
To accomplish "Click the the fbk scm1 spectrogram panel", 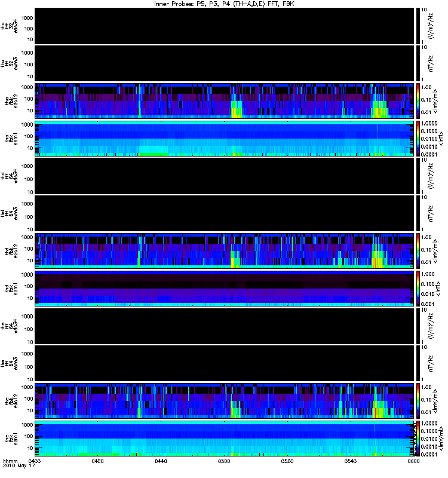I will pyautogui.click(x=224, y=439).
